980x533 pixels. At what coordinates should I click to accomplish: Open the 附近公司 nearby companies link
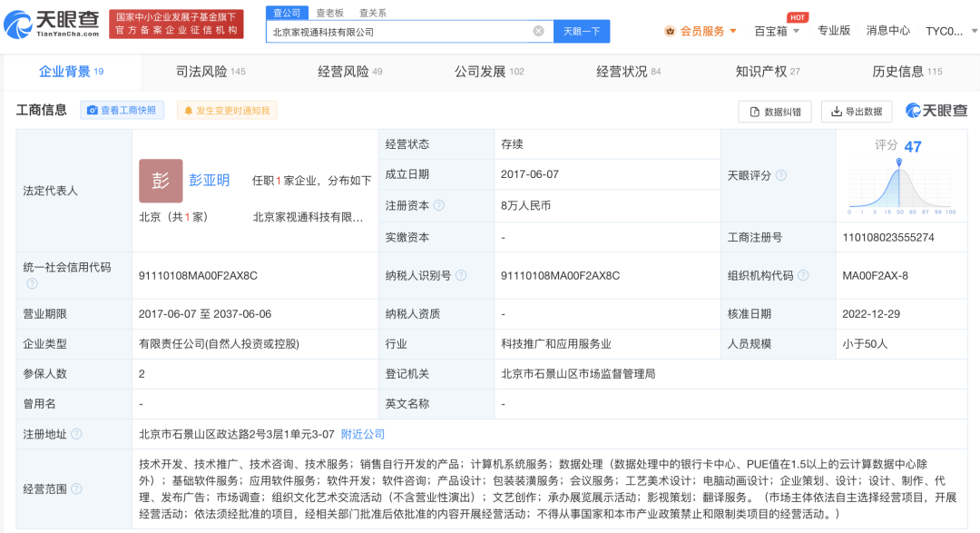[x=362, y=434]
